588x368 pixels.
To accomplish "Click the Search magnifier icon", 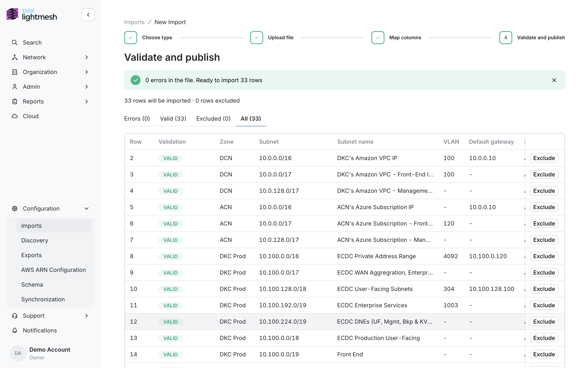I will coord(14,43).
